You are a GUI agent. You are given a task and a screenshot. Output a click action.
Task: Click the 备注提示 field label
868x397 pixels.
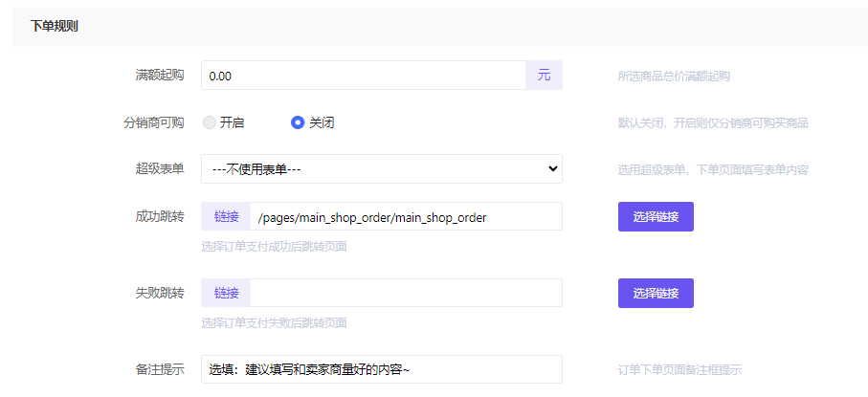160,369
